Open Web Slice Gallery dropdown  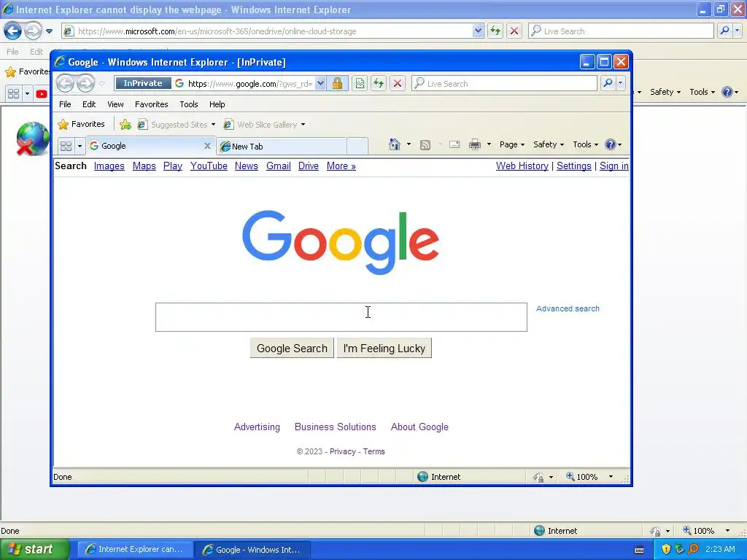(264, 124)
